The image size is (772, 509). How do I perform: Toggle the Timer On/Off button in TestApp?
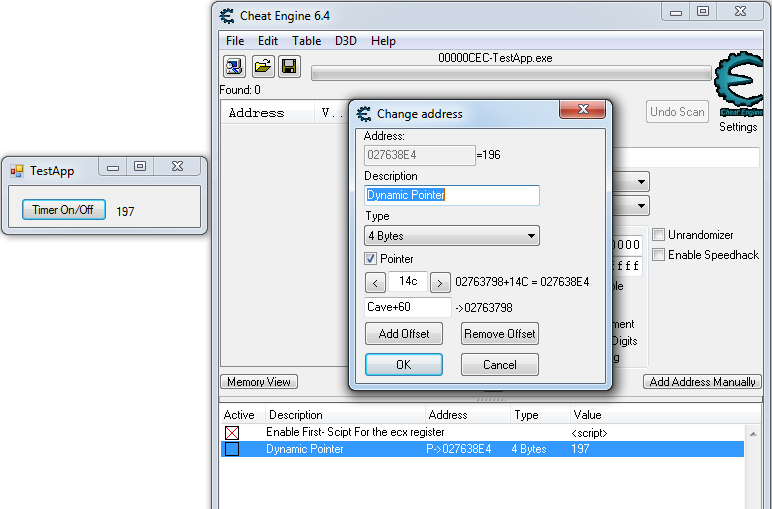point(64,210)
